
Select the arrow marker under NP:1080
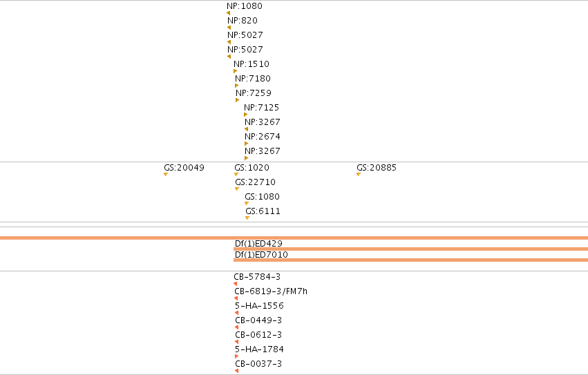tap(228, 13)
